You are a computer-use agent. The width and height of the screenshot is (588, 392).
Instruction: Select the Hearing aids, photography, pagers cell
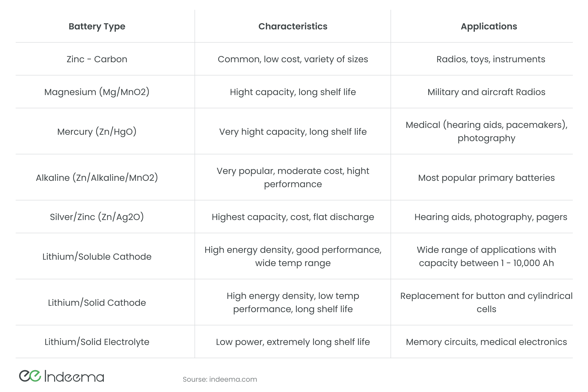(490, 217)
